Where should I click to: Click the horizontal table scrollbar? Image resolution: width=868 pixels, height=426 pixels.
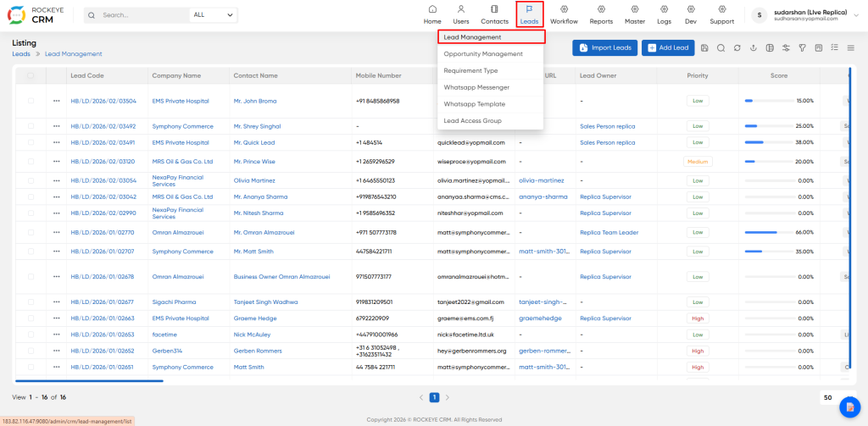coord(89,380)
